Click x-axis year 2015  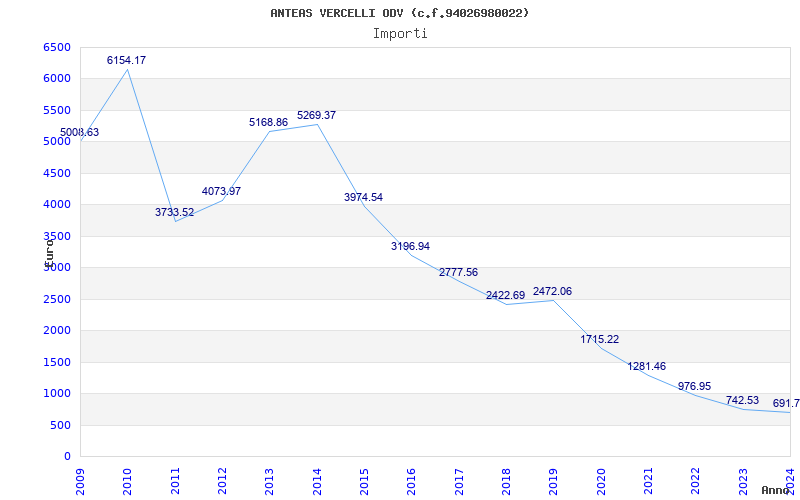tap(364, 481)
